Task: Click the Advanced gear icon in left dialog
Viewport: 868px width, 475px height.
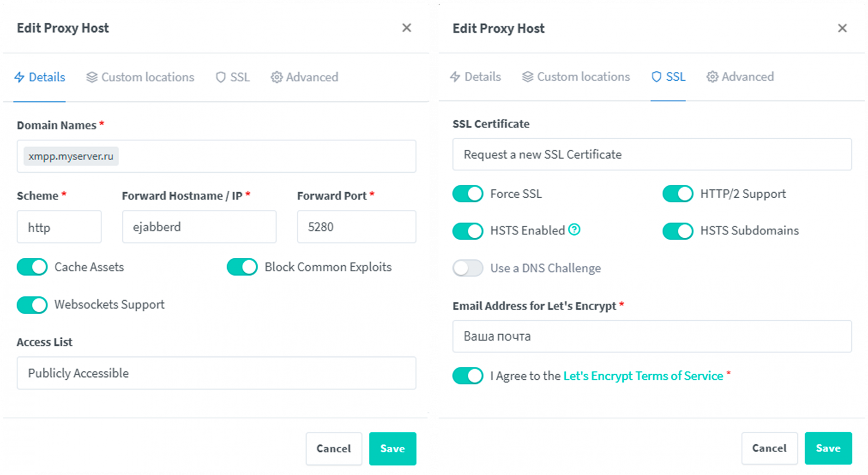Action: 276,77
